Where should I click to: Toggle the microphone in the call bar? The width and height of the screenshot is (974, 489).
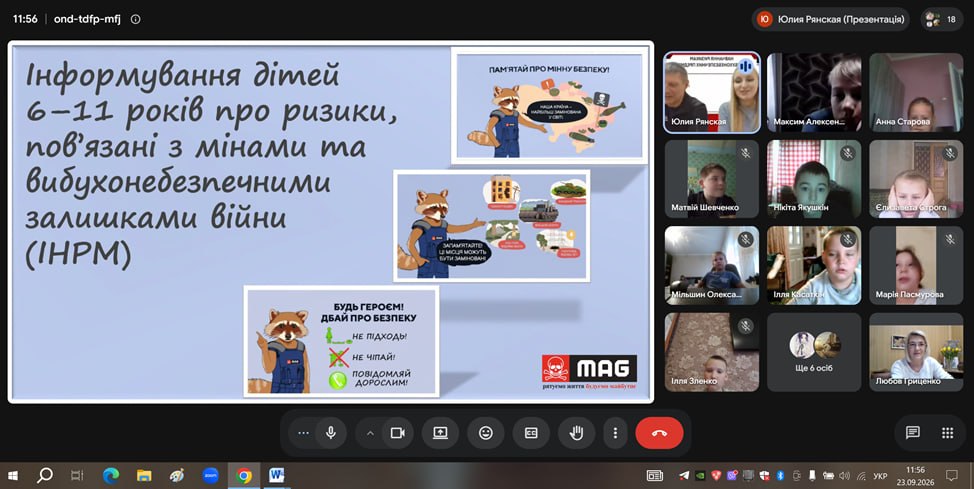(x=330, y=433)
